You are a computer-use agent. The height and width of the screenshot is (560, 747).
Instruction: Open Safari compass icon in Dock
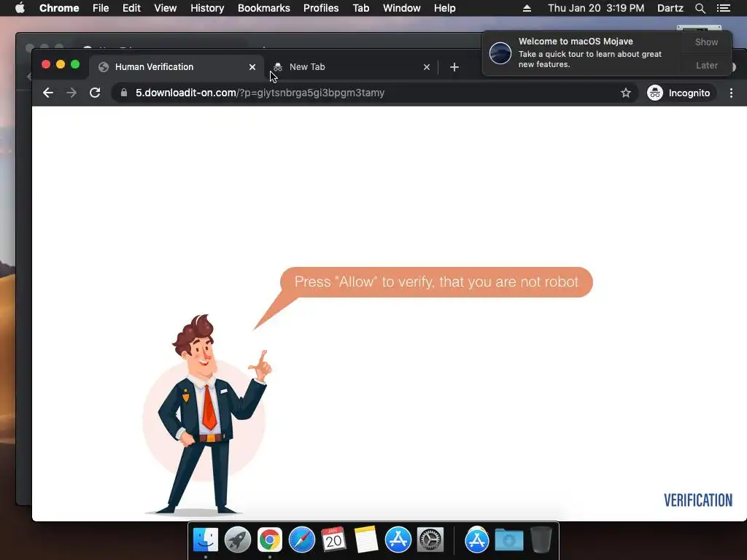302,540
